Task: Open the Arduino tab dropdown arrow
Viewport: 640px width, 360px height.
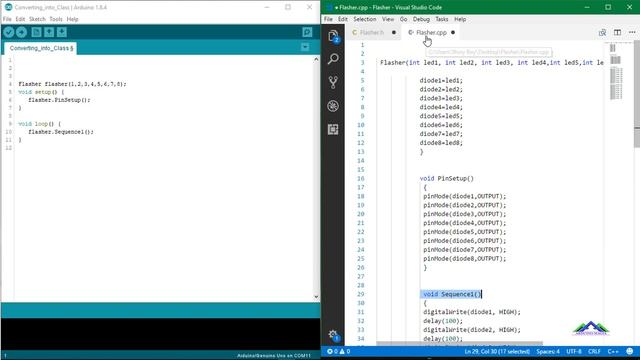Action: click(305, 47)
